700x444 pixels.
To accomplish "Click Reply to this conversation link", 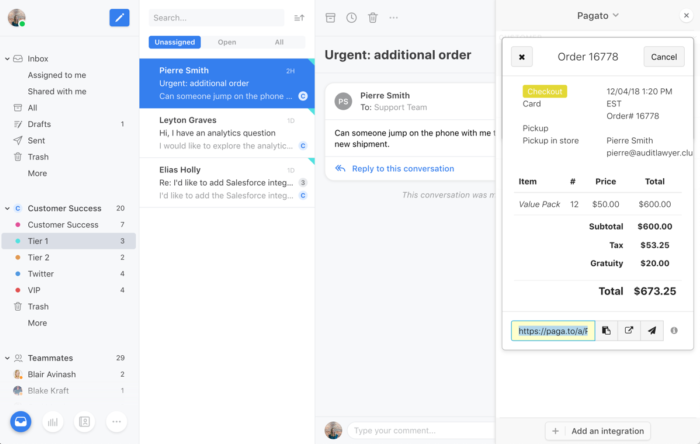I will pos(403,169).
